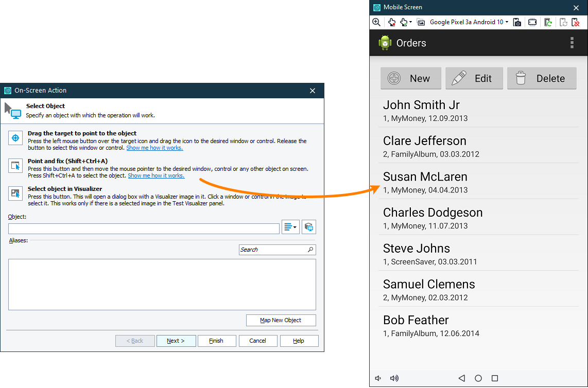Select the Susan McLaren order entry
588x388 pixels.
478,181
